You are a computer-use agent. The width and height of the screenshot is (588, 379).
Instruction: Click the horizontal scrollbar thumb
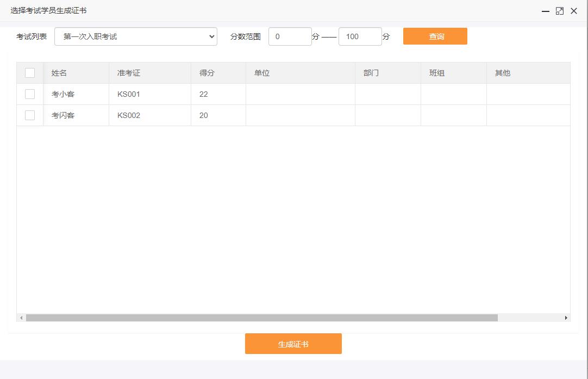point(262,318)
